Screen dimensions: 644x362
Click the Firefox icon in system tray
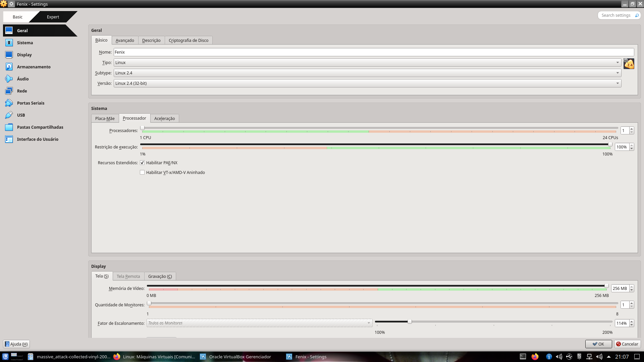click(x=535, y=357)
